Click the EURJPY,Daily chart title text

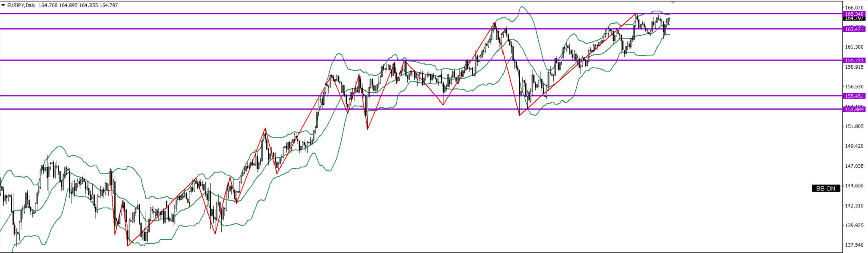pos(21,5)
